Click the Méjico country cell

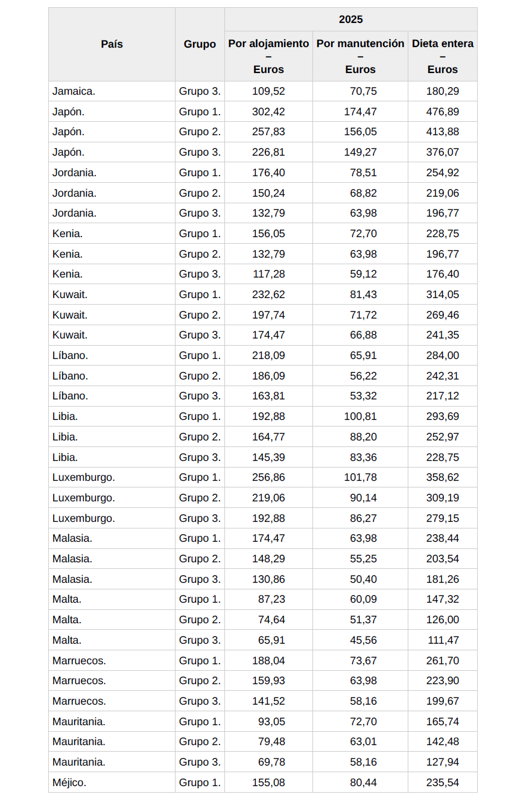coord(69,782)
